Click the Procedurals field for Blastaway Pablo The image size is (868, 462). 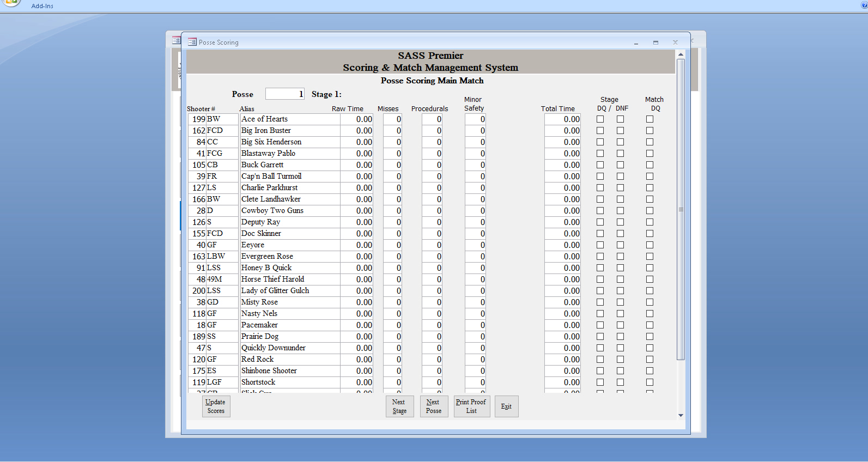click(x=432, y=154)
